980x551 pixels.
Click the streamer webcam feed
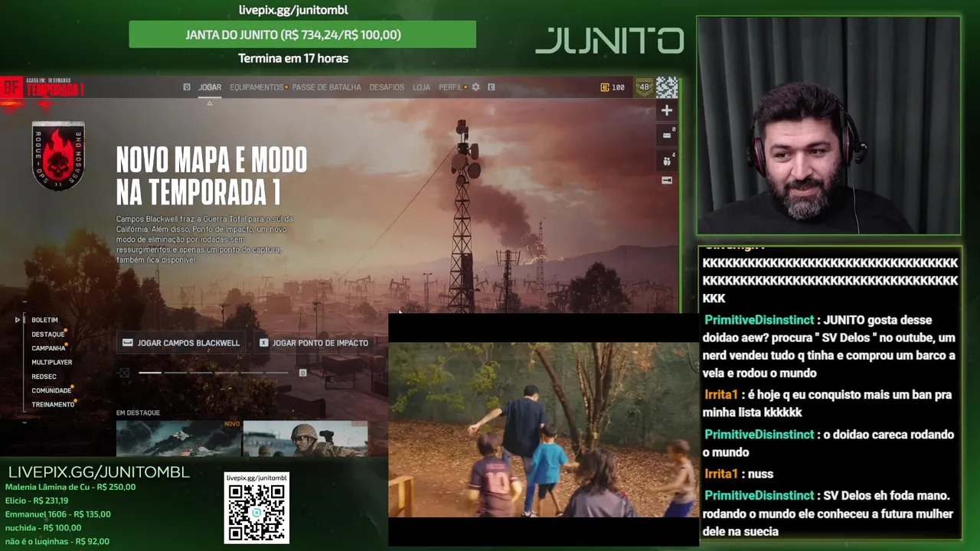(x=828, y=126)
